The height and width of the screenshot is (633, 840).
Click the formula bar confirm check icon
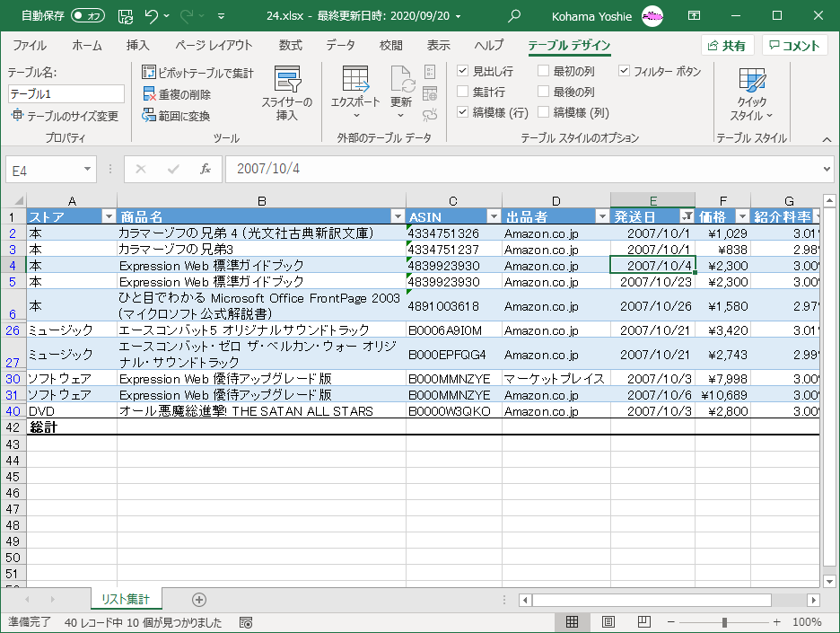tap(173, 169)
